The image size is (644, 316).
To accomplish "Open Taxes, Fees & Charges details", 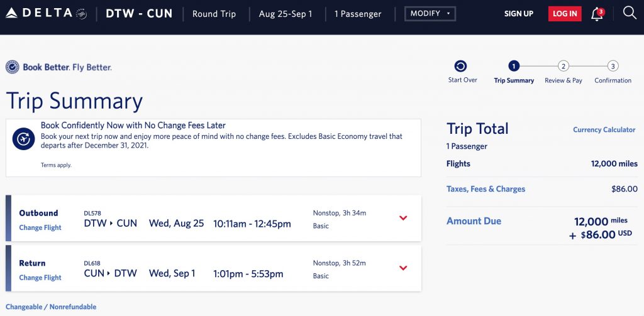I will coord(486,189).
